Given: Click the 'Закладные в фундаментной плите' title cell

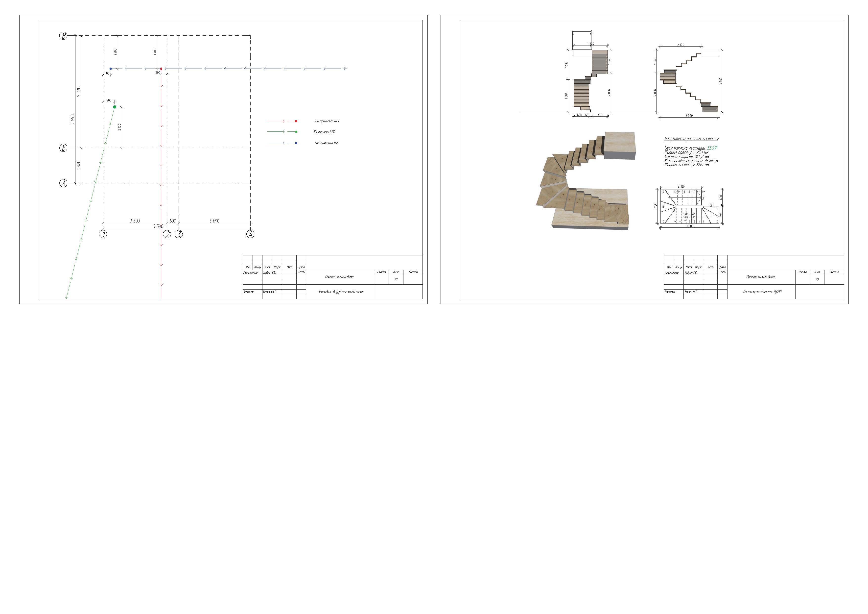Looking at the screenshot, I should 341,292.
